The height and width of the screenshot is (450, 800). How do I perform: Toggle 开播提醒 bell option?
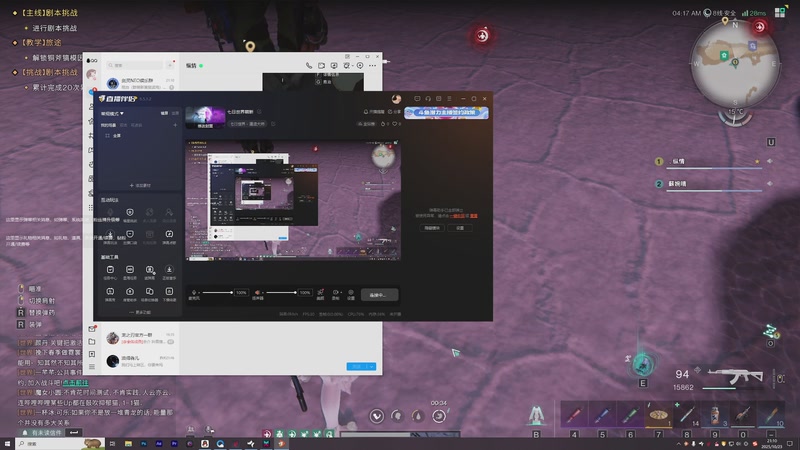[x=374, y=112]
